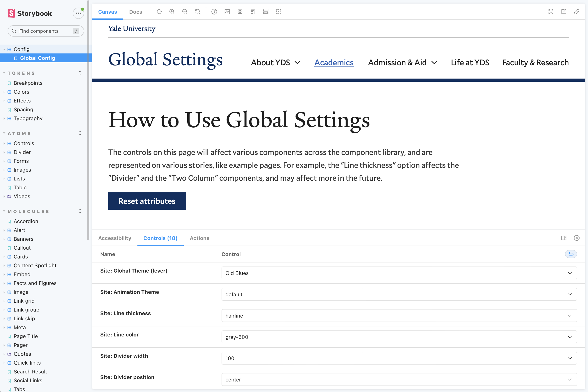The height and width of the screenshot is (392, 588).
Task: Open the Animation Theme dropdown
Action: [x=399, y=294]
